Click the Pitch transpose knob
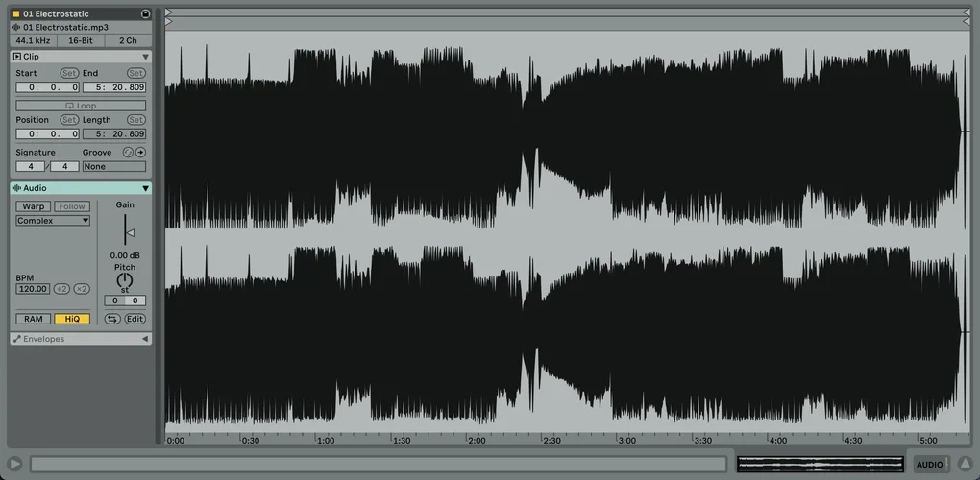980x480 pixels. pyautogui.click(x=125, y=280)
